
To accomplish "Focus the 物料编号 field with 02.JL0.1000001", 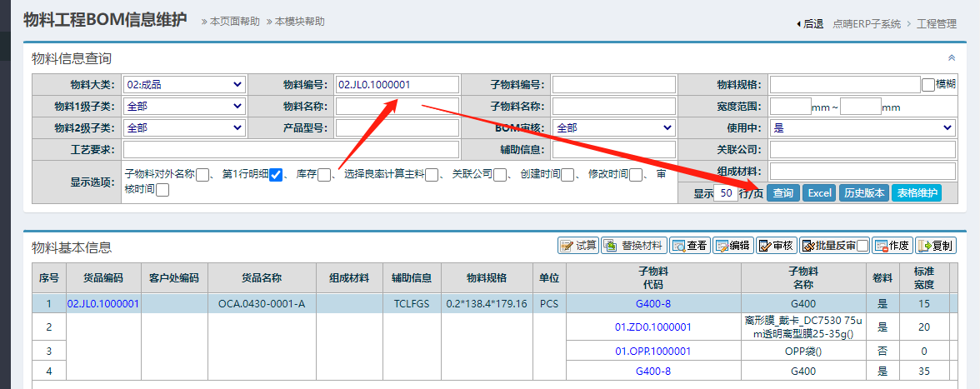I will 397,84.
